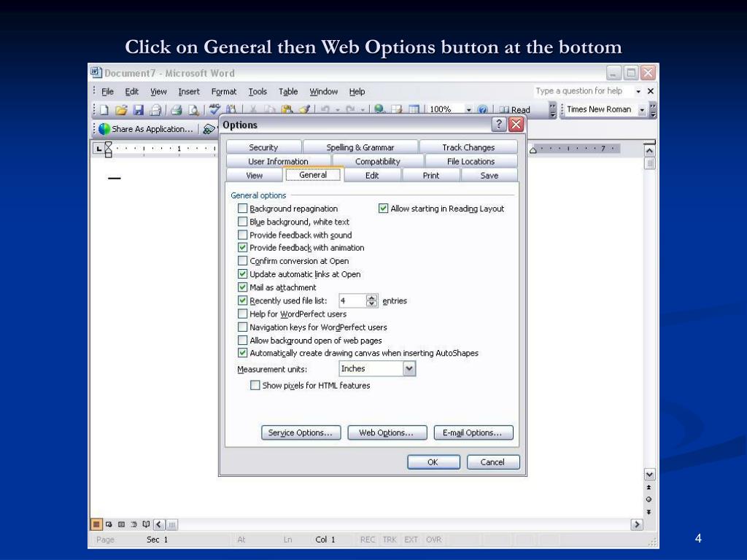Click the Print Preview magnifier icon

point(193,110)
